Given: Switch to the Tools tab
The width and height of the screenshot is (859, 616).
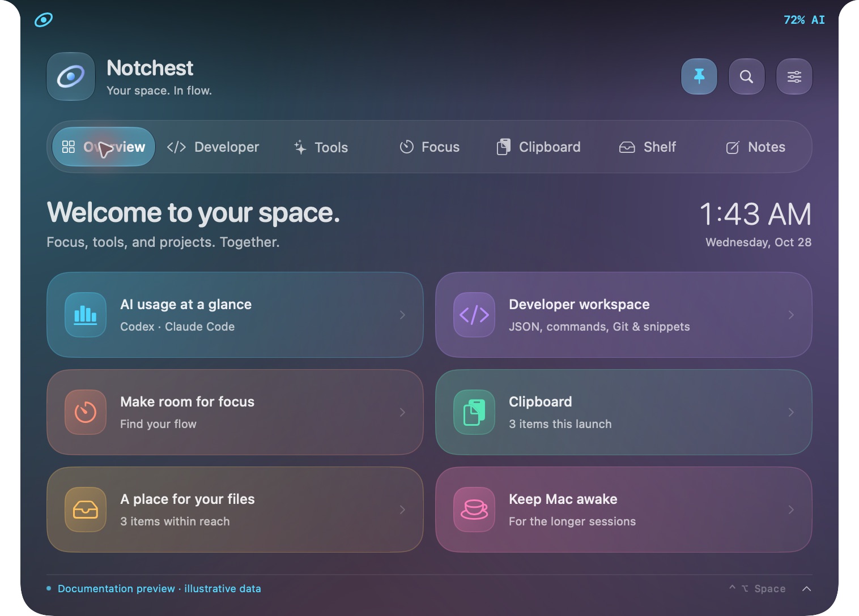Looking at the screenshot, I should [x=321, y=147].
